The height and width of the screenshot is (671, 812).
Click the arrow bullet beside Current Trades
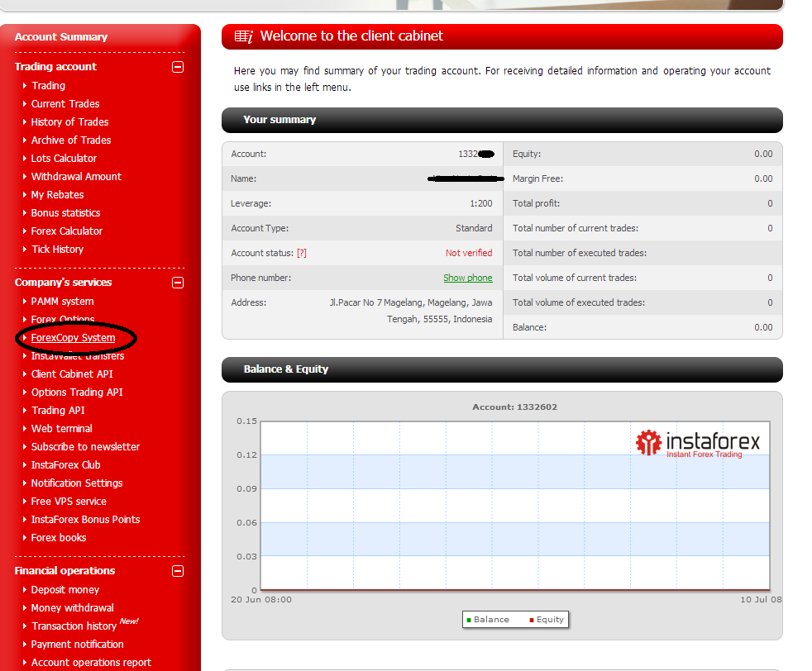tap(24, 103)
